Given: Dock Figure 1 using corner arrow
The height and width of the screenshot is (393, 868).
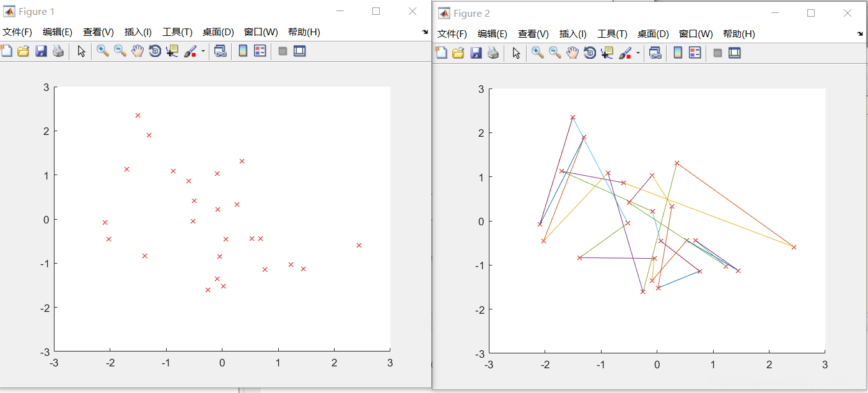Looking at the screenshot, I should point(425,32).
